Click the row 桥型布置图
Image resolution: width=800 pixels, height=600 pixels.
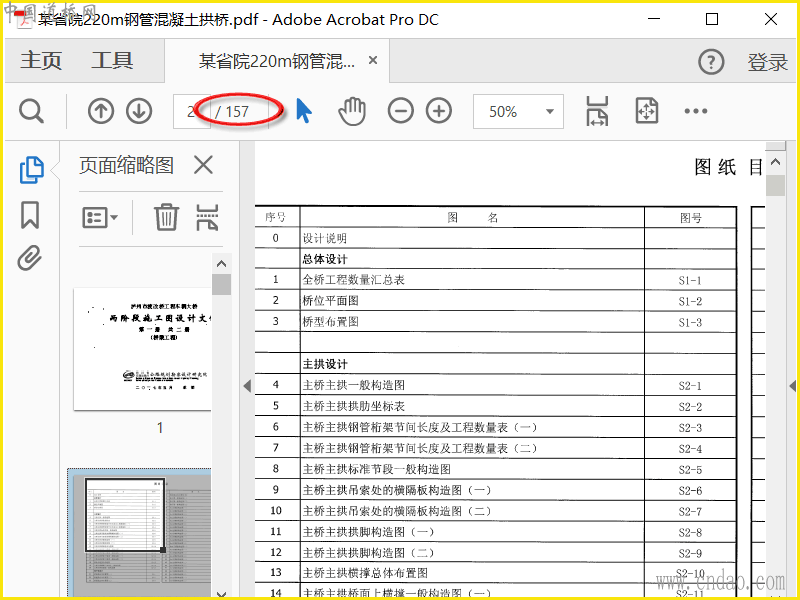[495, 322]
